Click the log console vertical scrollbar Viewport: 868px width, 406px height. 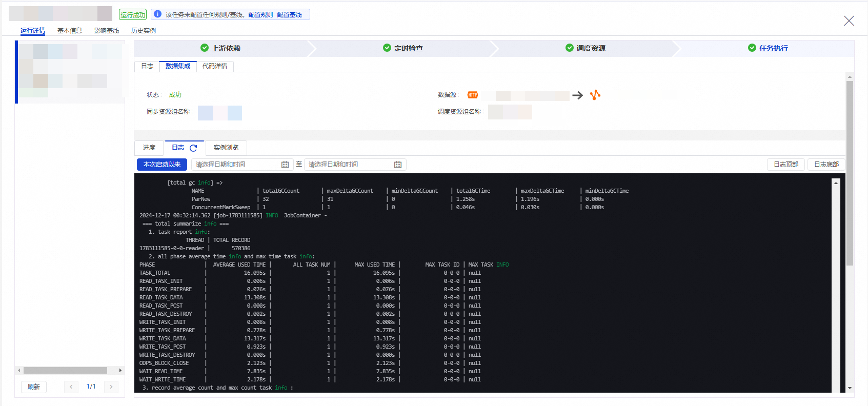836,286
